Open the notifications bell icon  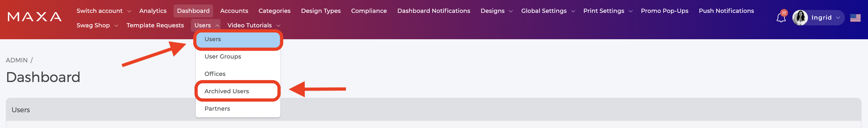[x=781, y=18]
